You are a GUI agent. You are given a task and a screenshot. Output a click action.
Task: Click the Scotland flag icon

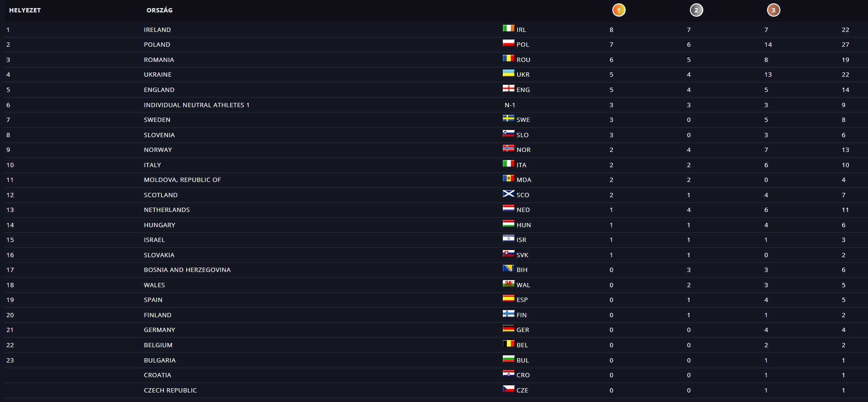[x=509, y=194]
